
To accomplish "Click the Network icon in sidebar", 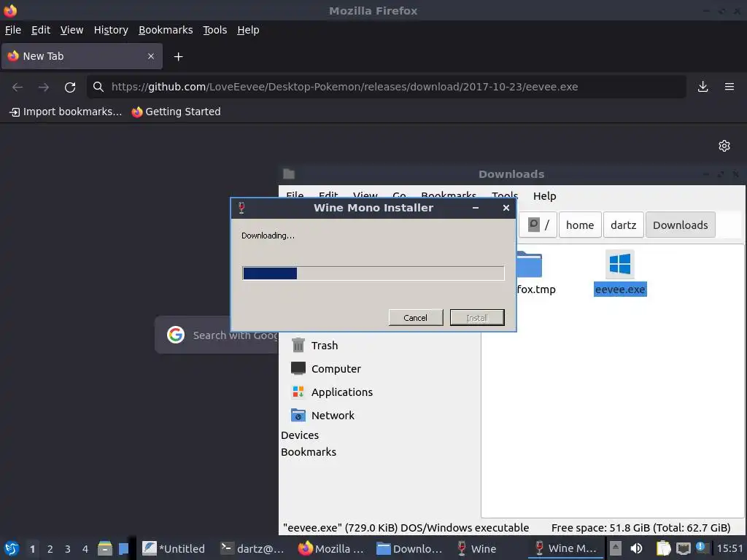I will click(x=298, y=415).
